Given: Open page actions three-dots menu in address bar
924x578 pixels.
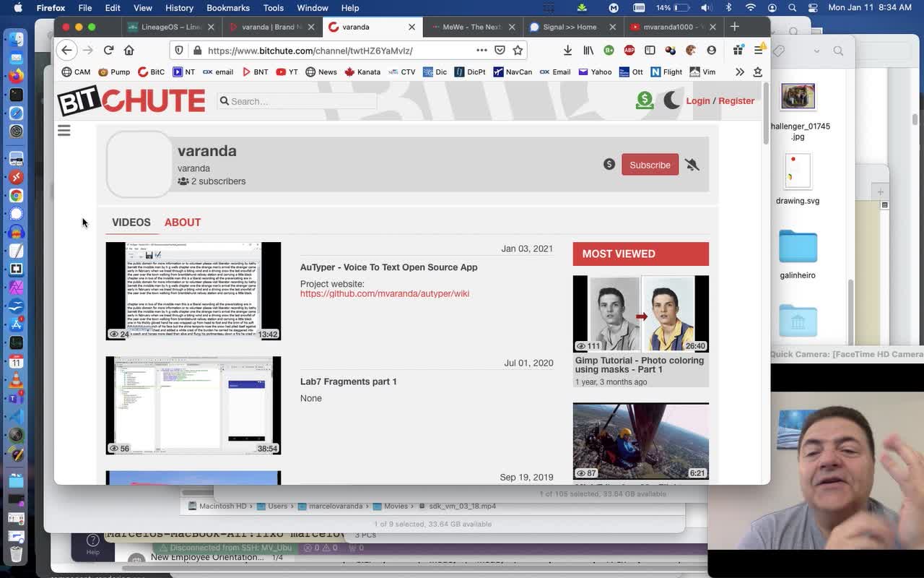Looking at the screenshot, I should coord(481,50).
